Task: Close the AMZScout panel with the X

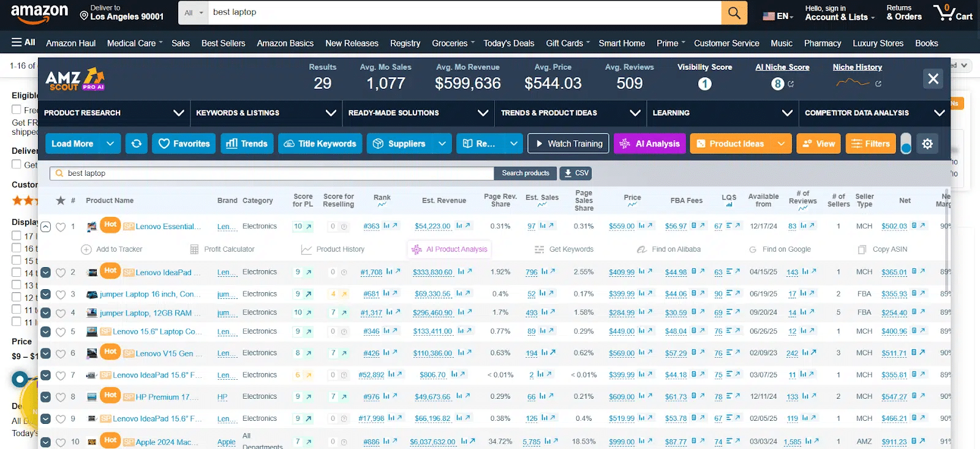Action: tap(933, 78)
